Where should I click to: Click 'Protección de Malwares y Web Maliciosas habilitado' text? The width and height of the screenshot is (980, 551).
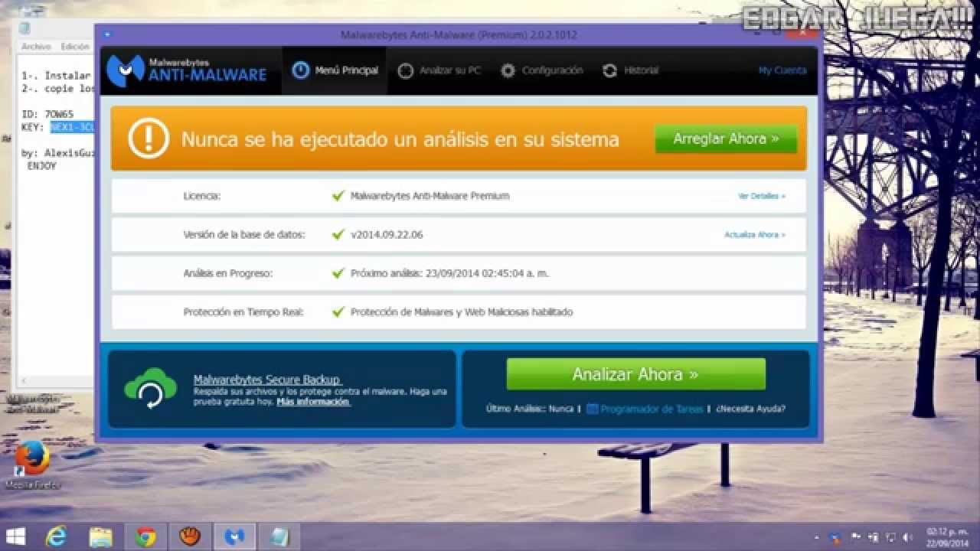tap(462, 312)
